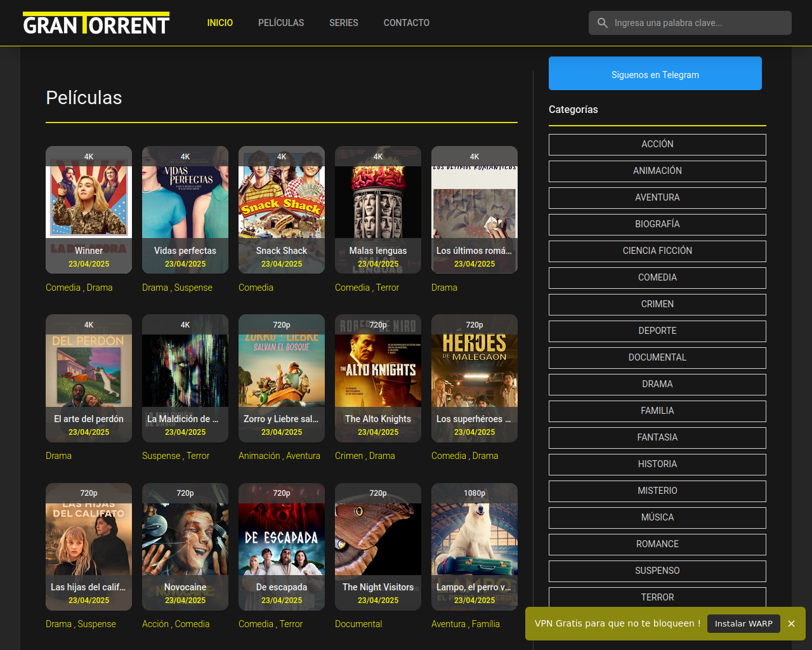Open Los superhéroes de Malegaon poster
This screenshot has height=650, width=812.
tap(475, 378)
